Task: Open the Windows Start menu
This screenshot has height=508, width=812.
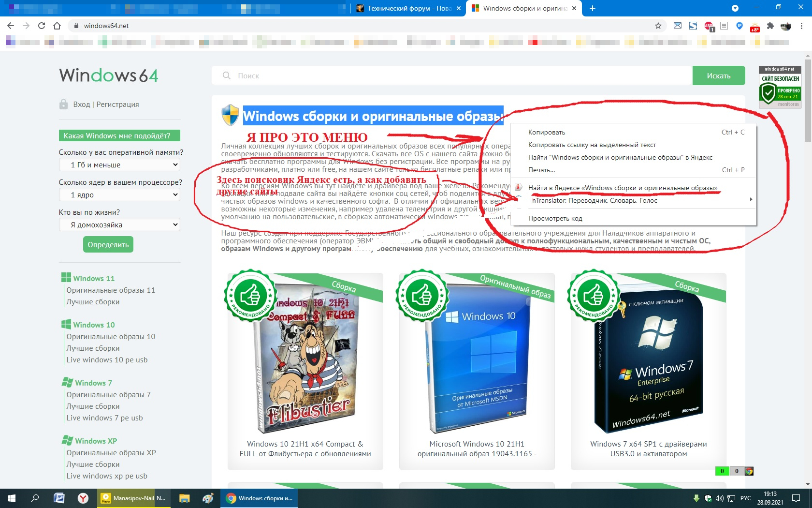Action: tap(12, 498)
